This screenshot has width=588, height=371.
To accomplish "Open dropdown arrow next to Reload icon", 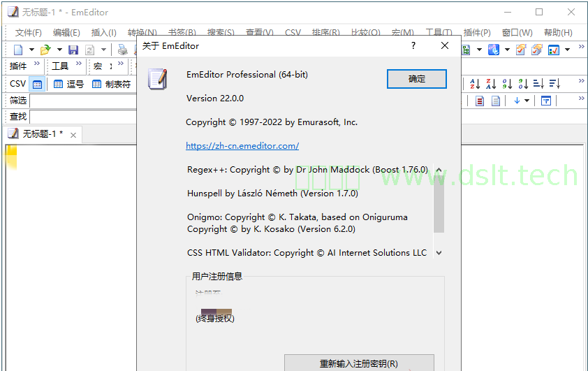I will 103,50.
